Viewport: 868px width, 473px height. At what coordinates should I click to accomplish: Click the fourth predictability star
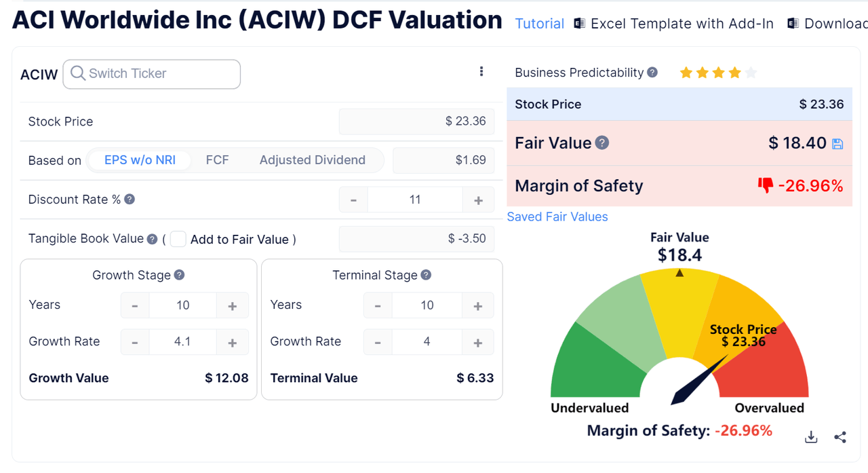point(734,73)
